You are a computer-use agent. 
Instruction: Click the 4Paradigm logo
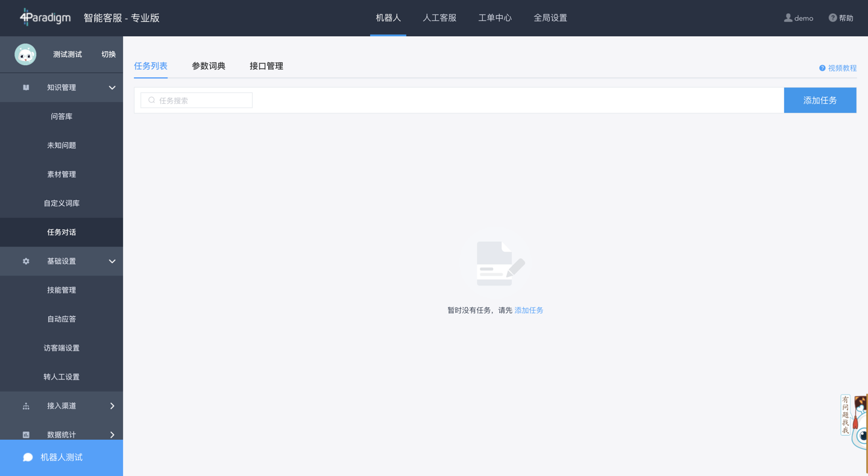click(x=45, y=17)
